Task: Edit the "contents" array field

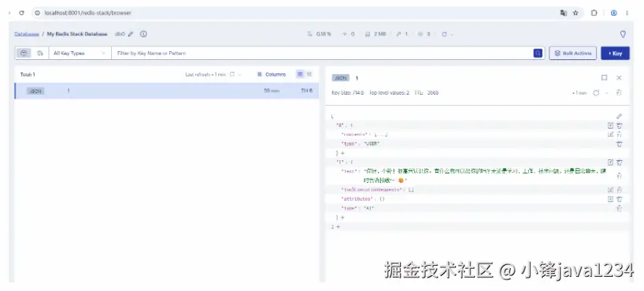Action: click(x=611, y=135)
